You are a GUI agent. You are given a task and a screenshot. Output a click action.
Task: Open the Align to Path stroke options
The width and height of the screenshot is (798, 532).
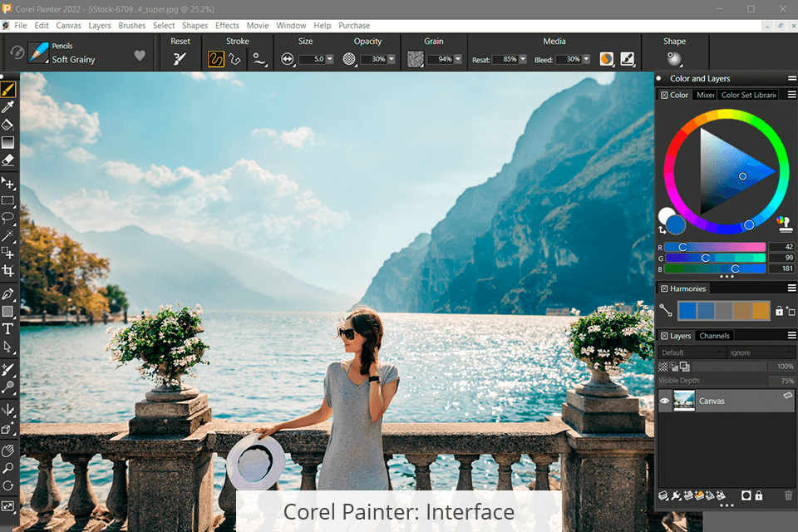(259, 60)
